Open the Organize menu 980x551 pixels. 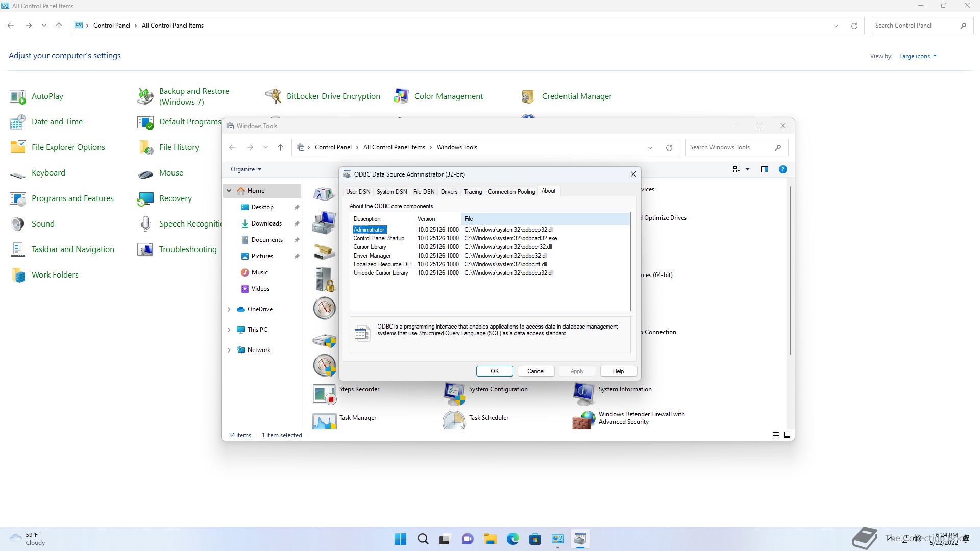coord(246,169)
